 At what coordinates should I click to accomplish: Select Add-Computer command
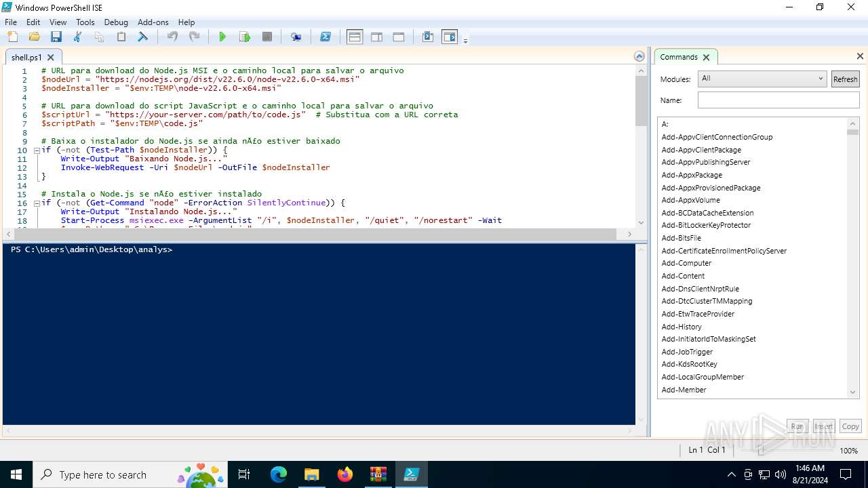pos(686,263)
